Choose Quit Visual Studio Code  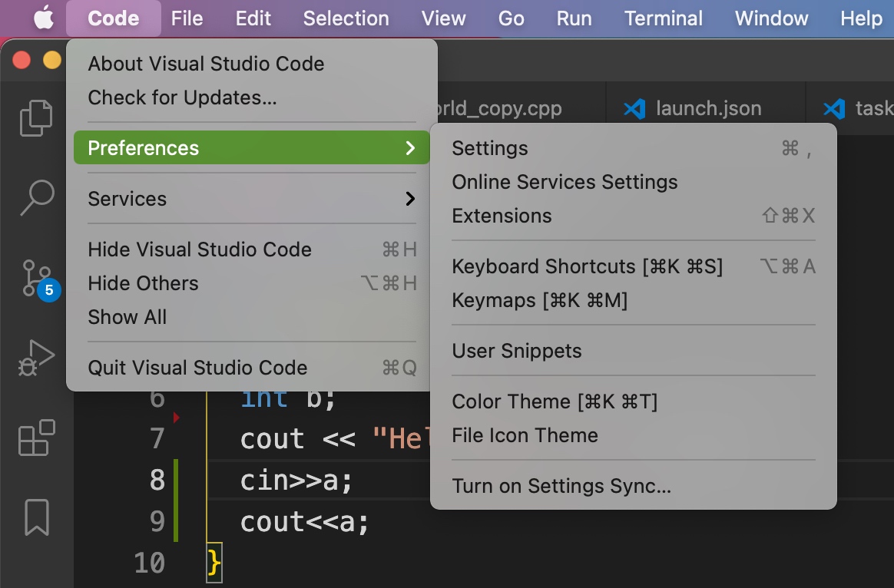pos(197,368)
